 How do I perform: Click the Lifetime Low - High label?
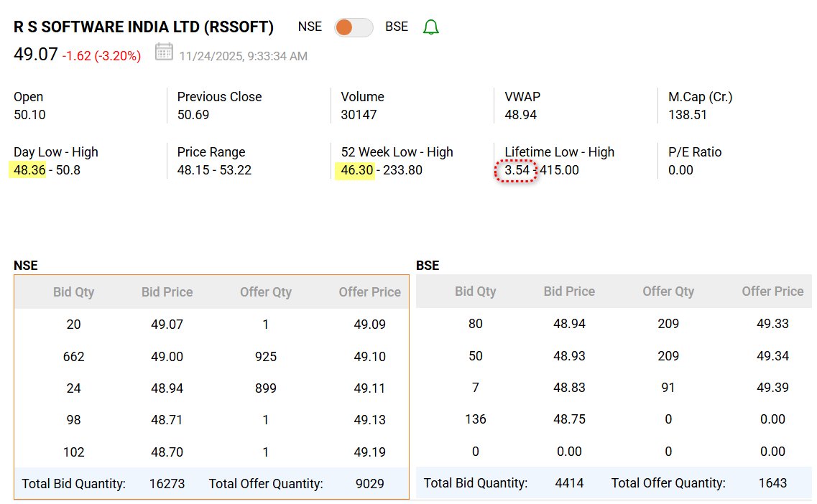pyautogui.click(x=560, y=152)
